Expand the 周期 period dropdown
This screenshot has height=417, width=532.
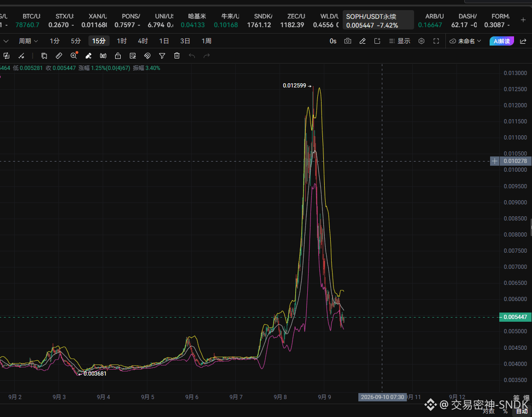(28, 41)
